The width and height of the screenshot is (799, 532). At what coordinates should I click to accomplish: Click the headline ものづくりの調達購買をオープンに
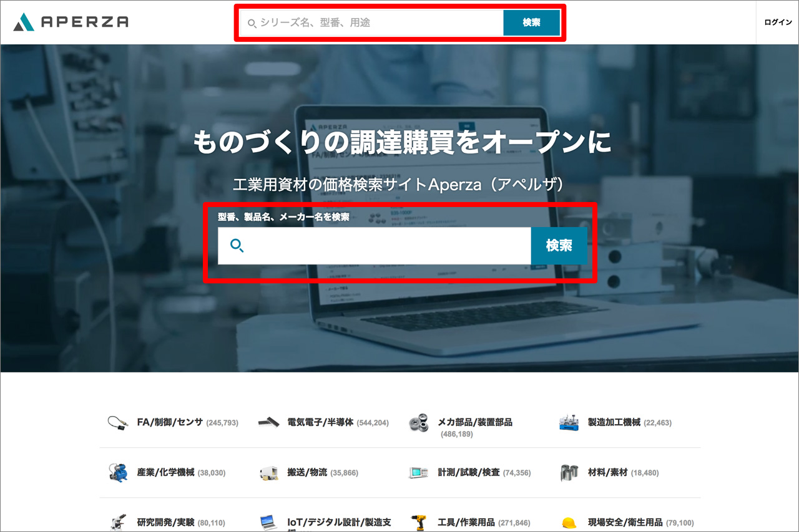[x=402, y=142]
